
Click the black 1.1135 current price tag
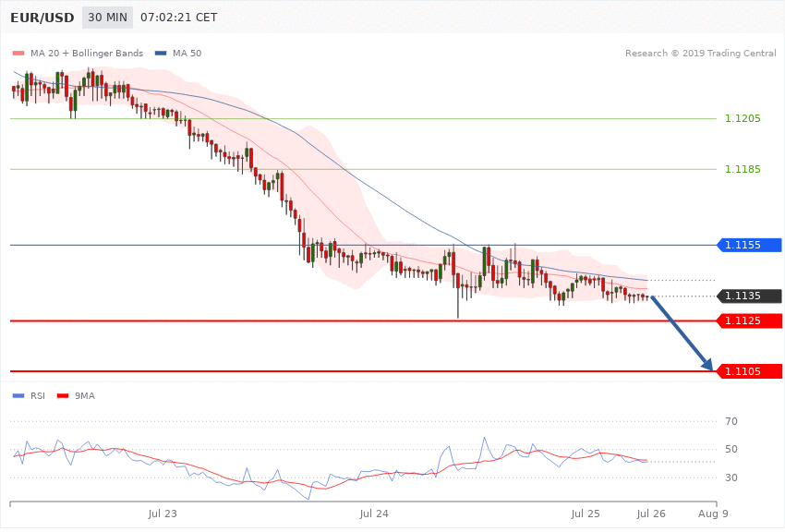coord(750,296)
